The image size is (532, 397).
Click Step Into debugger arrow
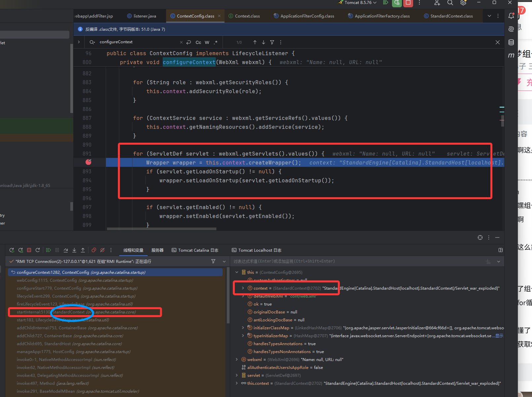click(x=74, y=250)
